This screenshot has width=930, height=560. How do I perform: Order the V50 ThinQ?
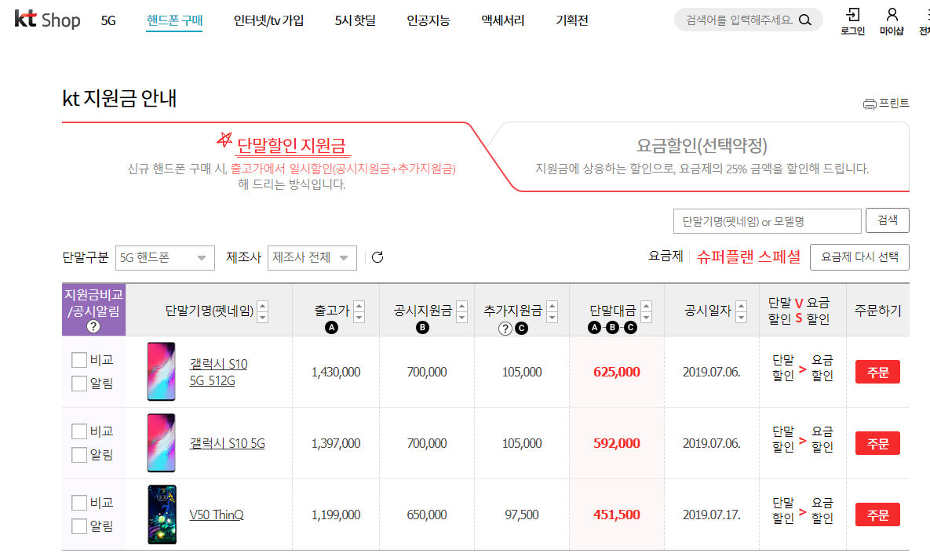[x=877, y=515]
